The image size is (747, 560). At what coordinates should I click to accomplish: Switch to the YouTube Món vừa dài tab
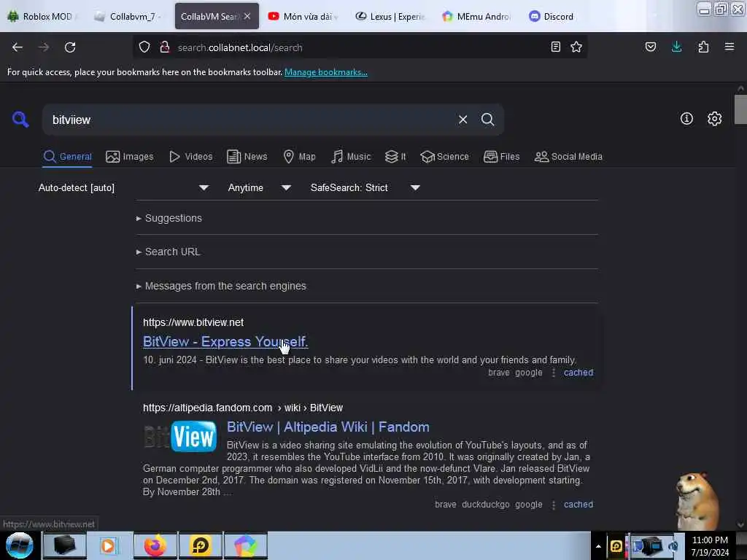click(x=302, y=16)
